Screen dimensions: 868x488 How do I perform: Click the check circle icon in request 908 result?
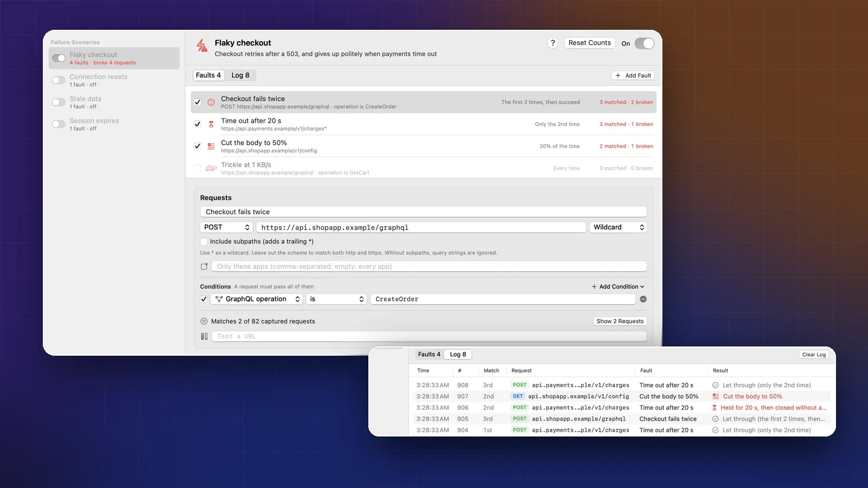(716, 386)
